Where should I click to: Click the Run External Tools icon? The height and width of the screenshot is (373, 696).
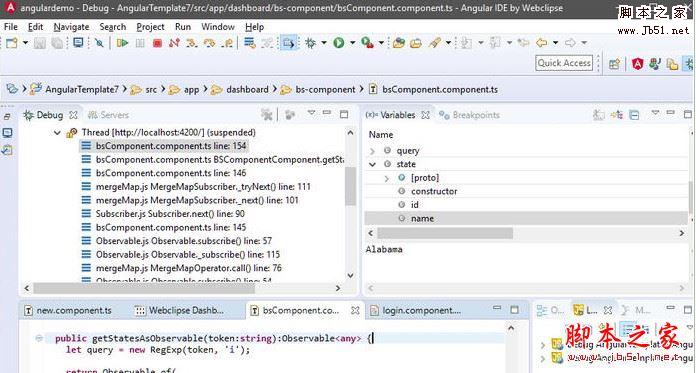click(x=368, y=43)
